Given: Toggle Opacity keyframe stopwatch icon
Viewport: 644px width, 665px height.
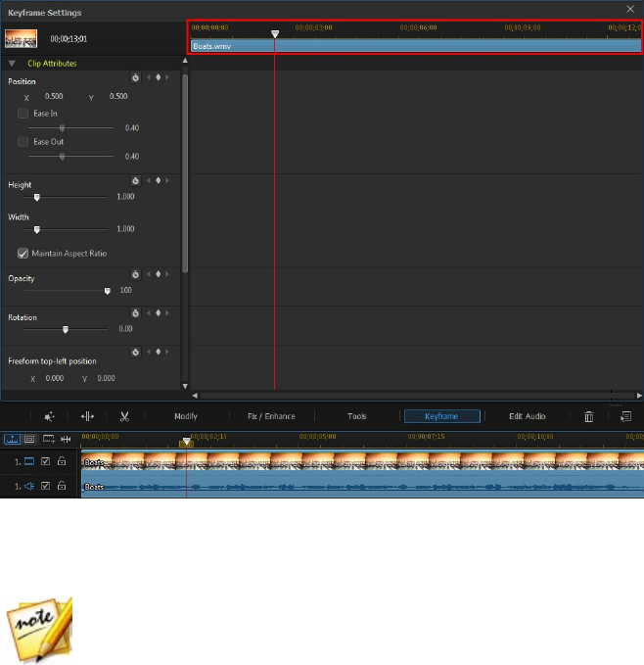Looking at the screenshot, I should pyautogui.click(x=135, y=275).
